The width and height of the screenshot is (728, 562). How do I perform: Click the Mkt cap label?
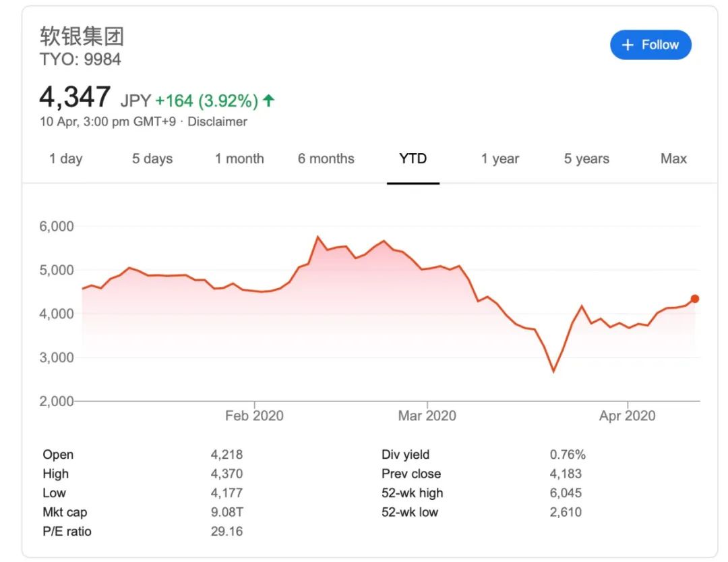[65, 512]
